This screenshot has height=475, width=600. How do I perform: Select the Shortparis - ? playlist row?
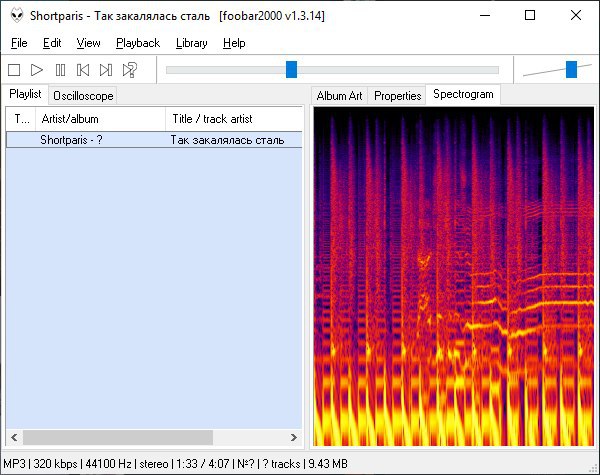click(154, 140)
